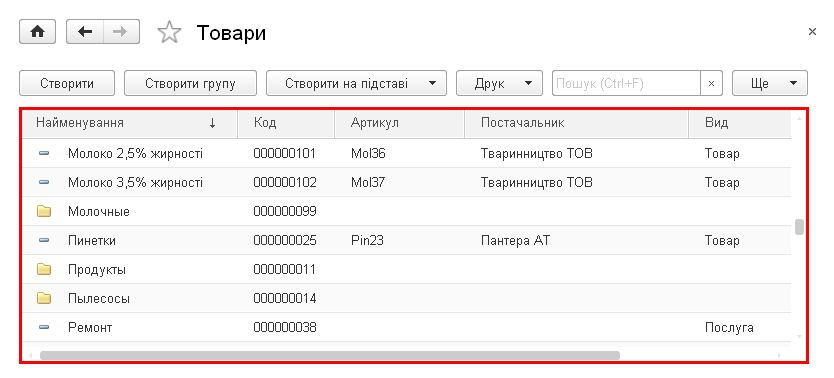Click article cell Mol37
Screen dimensions: 834x378
368,182
